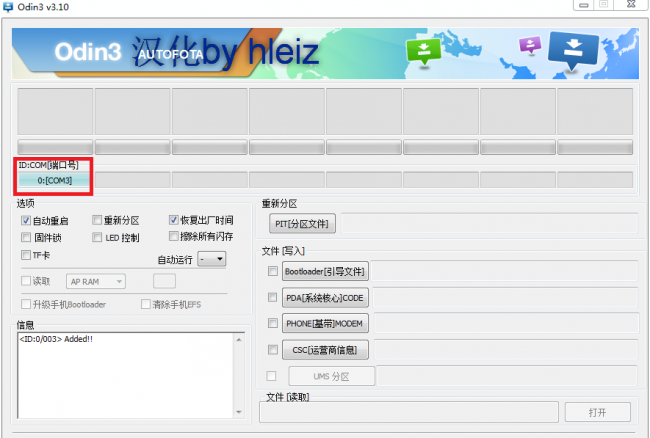
Task: Click the Bootloader[引导文件] button
Action: point(325,271)
